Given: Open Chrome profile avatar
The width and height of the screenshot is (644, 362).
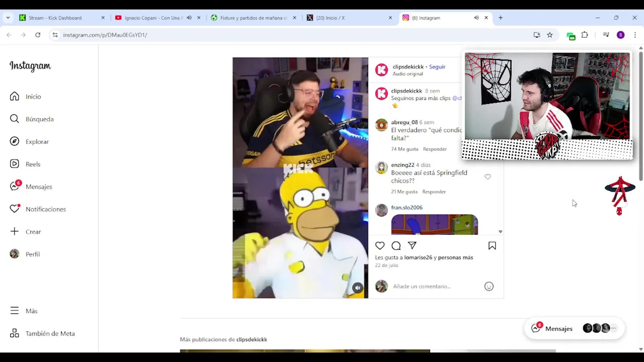Looking at the screenshot, I should point(620,35).
